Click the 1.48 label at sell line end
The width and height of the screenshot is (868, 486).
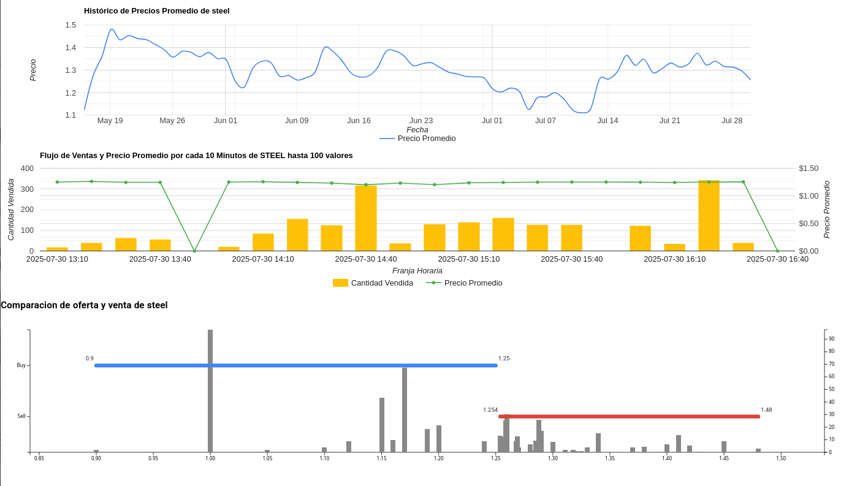pos(766,410)
